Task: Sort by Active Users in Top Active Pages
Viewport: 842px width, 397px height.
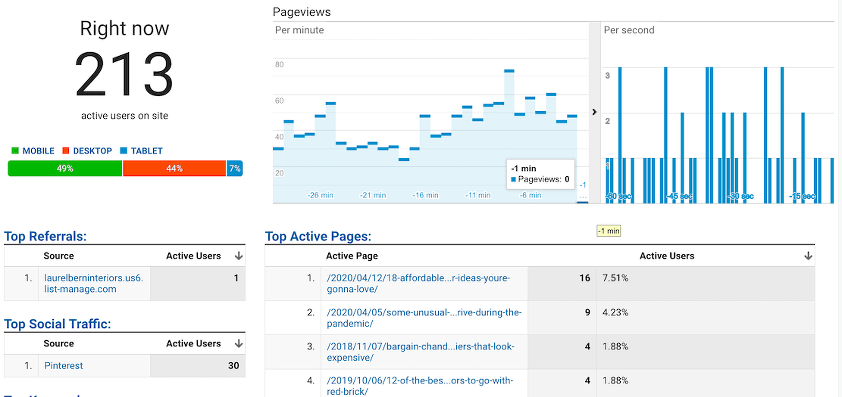Action: 666,256
